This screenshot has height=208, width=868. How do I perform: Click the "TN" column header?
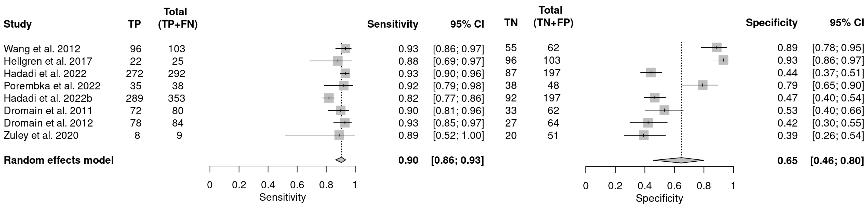pyautogui.click(x=511, y=23)
